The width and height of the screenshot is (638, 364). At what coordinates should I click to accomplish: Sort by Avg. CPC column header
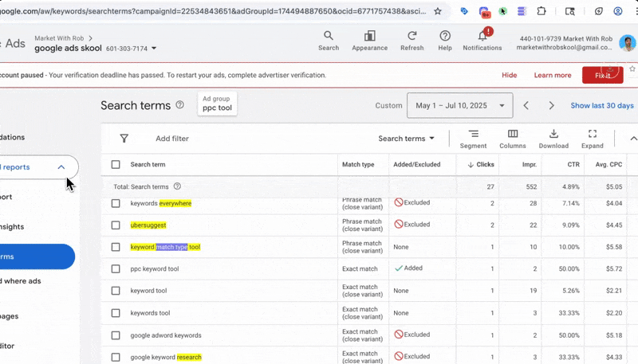tap(608, 165)
